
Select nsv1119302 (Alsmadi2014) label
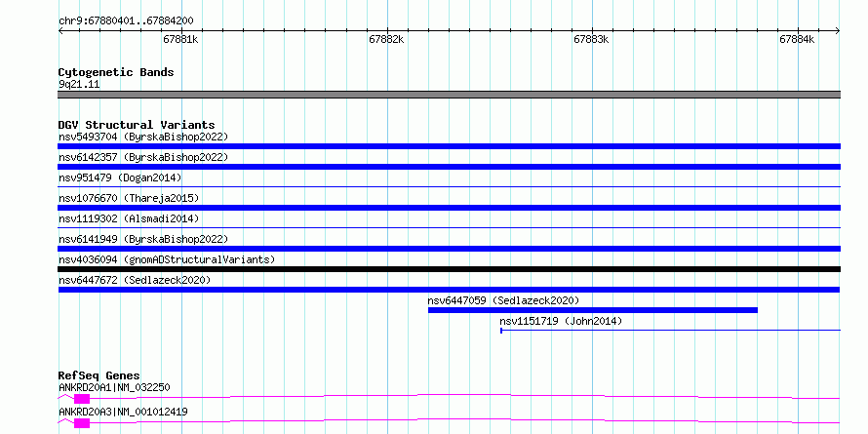(129, 218)
